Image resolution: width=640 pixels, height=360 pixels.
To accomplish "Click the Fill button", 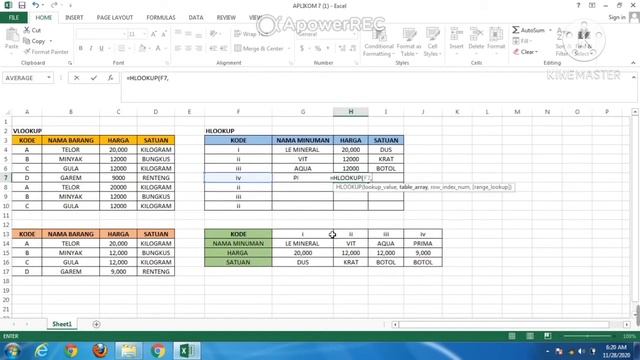I will (x=522, y=41).
